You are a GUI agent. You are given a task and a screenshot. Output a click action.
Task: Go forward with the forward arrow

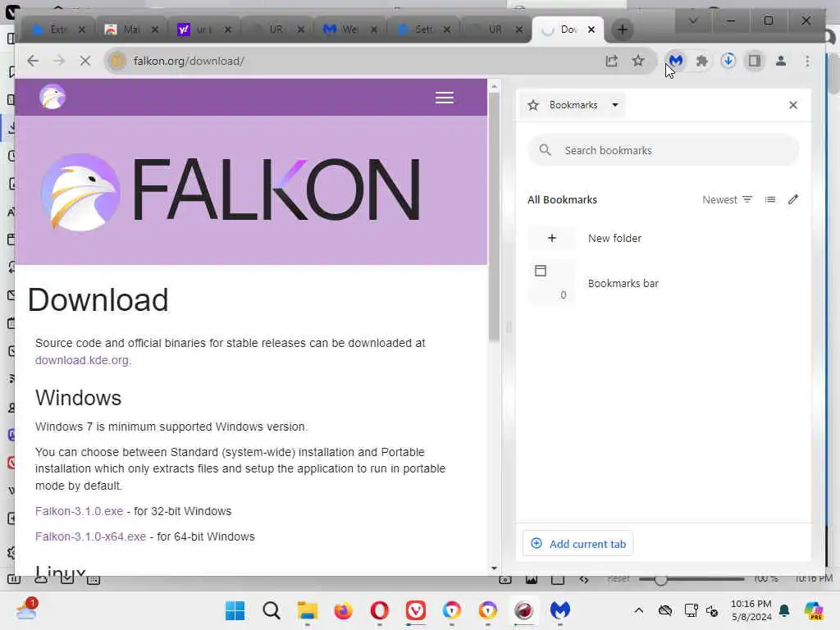tap(59, 61)
